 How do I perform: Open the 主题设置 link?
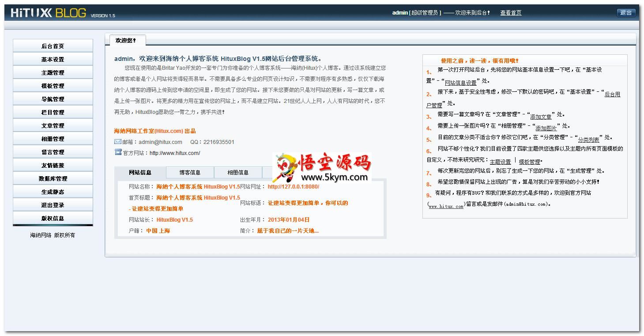pos(500,162)
